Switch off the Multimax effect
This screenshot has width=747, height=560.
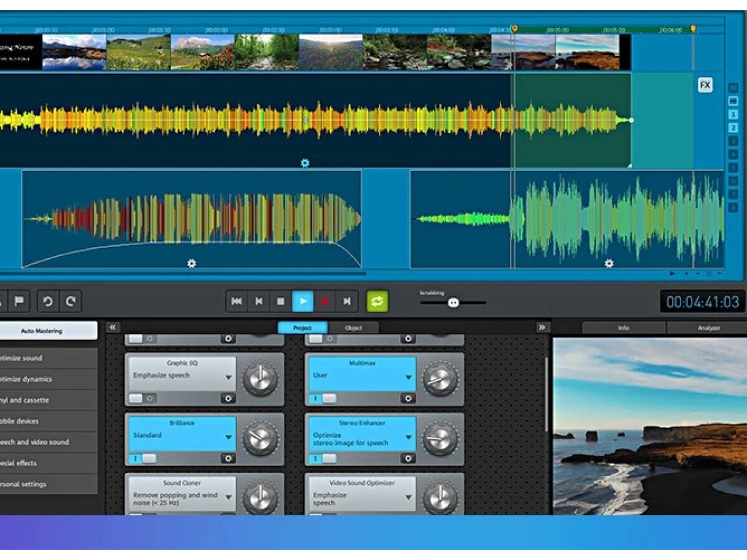(x=322, y=398)
